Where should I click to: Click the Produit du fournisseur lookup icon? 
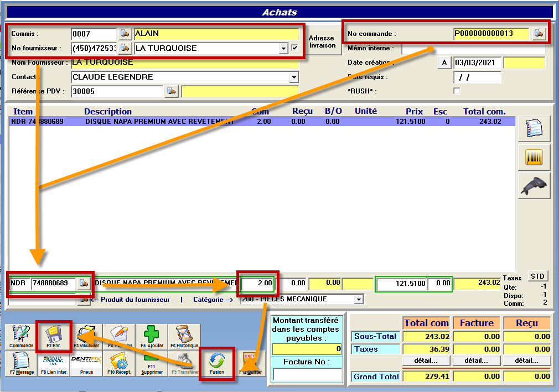tap(84, 300)
